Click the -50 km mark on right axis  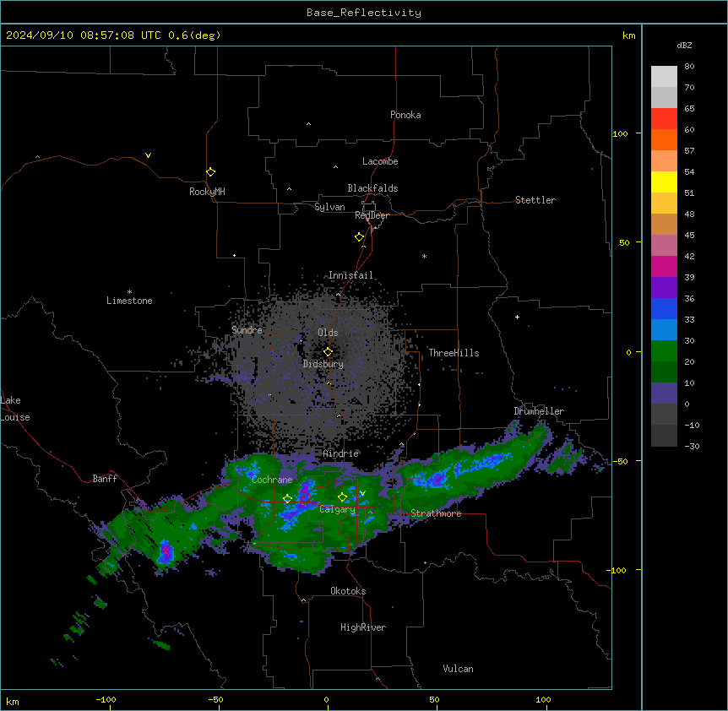pos(620,461)
